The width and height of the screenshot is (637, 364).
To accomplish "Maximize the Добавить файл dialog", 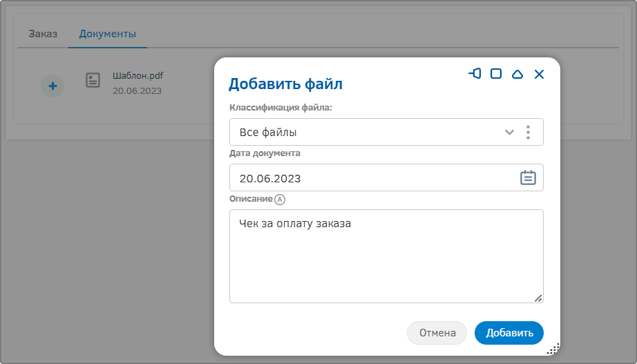I will point(496,73).
